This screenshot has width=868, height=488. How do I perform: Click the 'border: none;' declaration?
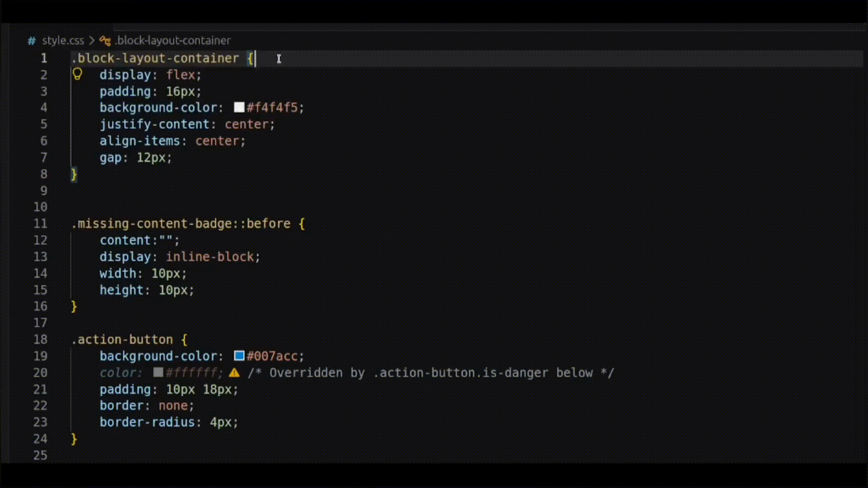coord(147,406)
